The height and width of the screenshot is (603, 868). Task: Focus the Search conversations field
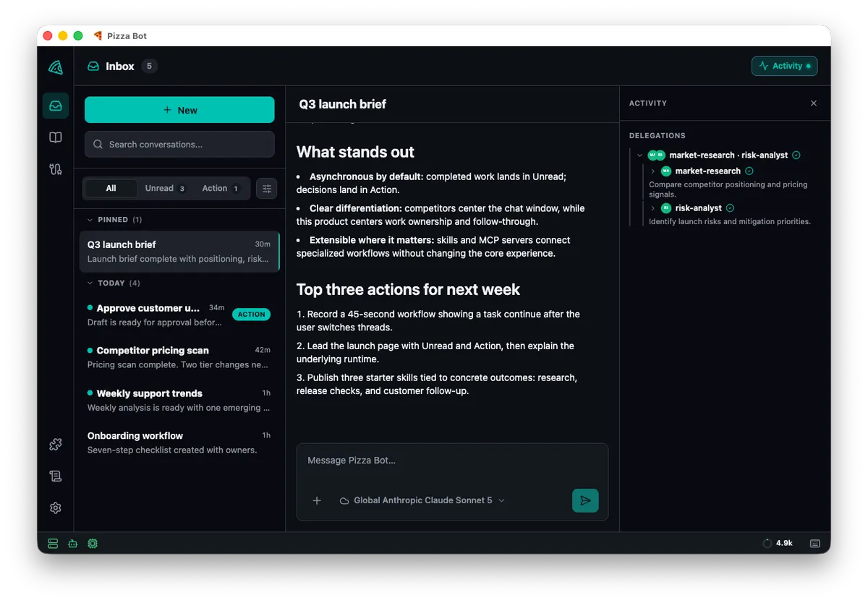[179, 145]
